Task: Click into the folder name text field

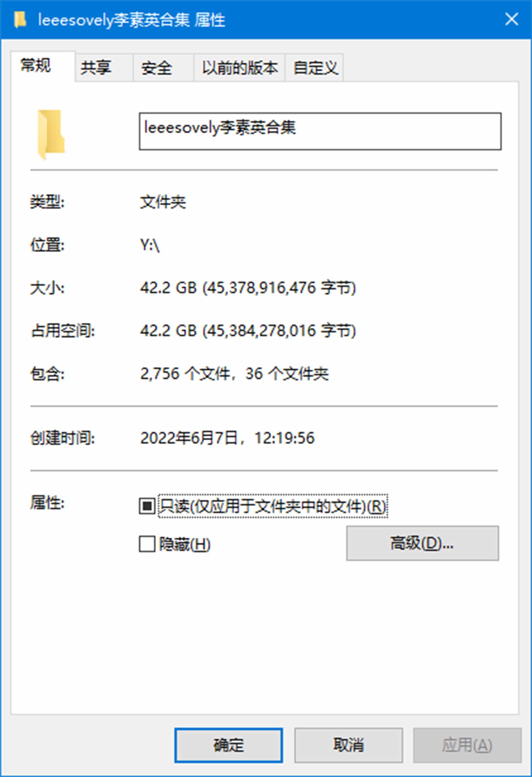Action: tap(320, 132)
